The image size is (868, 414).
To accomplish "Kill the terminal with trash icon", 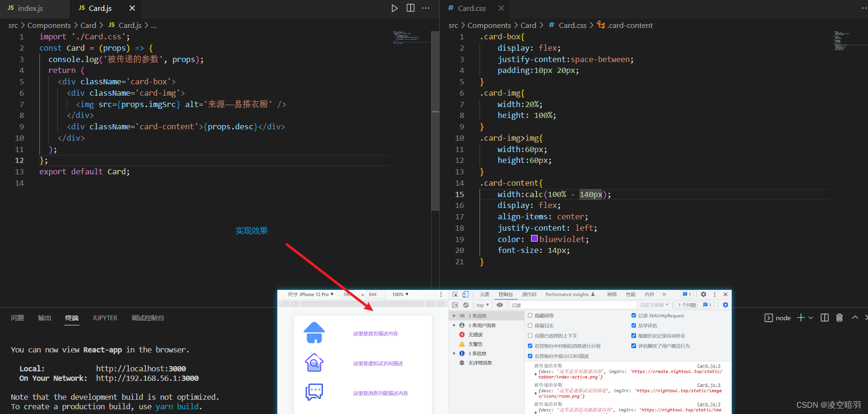I will [x=839, y=317].
